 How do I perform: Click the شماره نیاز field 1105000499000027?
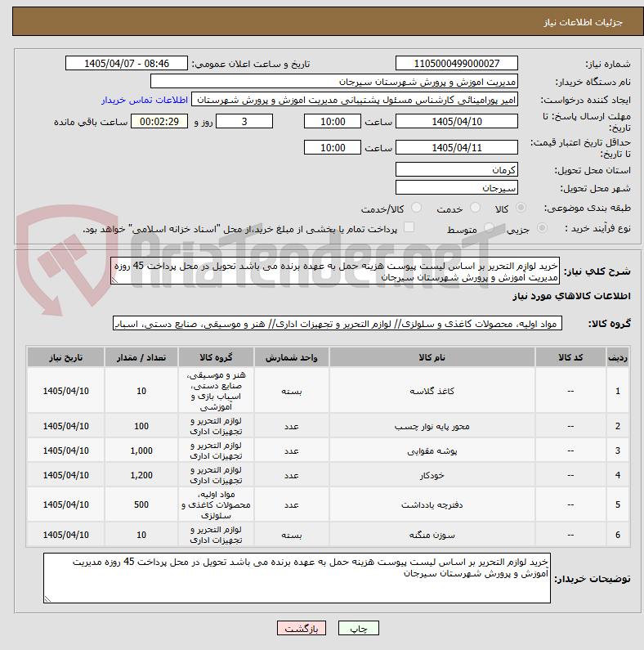pos(457,64)
